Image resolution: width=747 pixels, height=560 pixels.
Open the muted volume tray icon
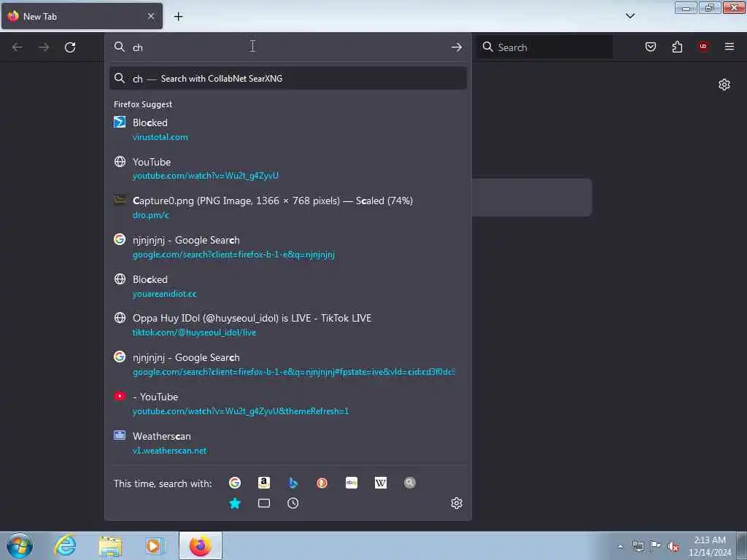pos(673,546)
